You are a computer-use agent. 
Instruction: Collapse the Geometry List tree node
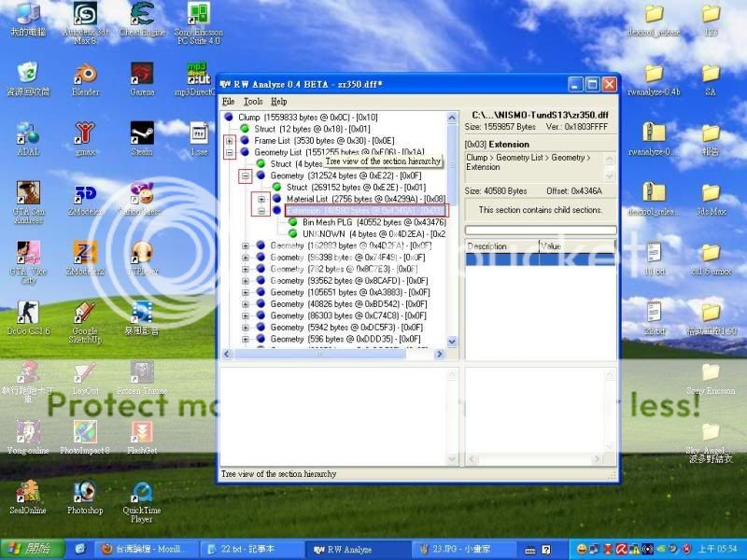pos(230,152)
